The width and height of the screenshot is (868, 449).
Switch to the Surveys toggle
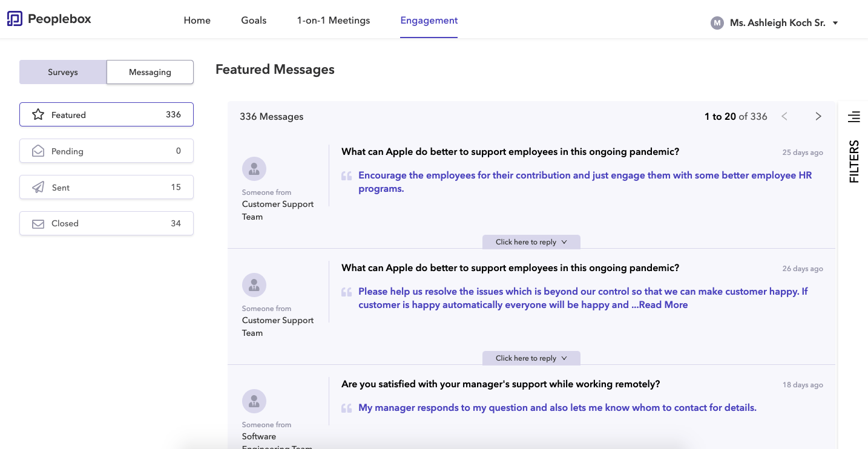(x=63, y=72)
